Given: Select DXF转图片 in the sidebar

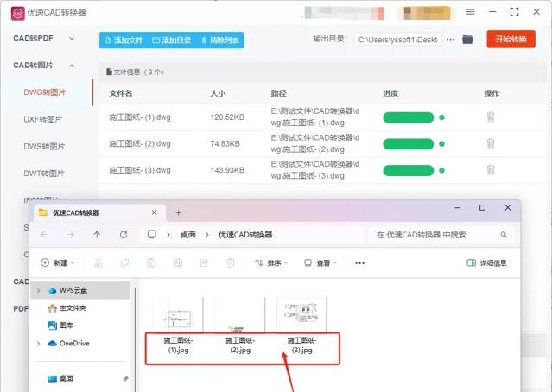Looking at the screenshot, I should pyautogui.click(x=42, y=119).
